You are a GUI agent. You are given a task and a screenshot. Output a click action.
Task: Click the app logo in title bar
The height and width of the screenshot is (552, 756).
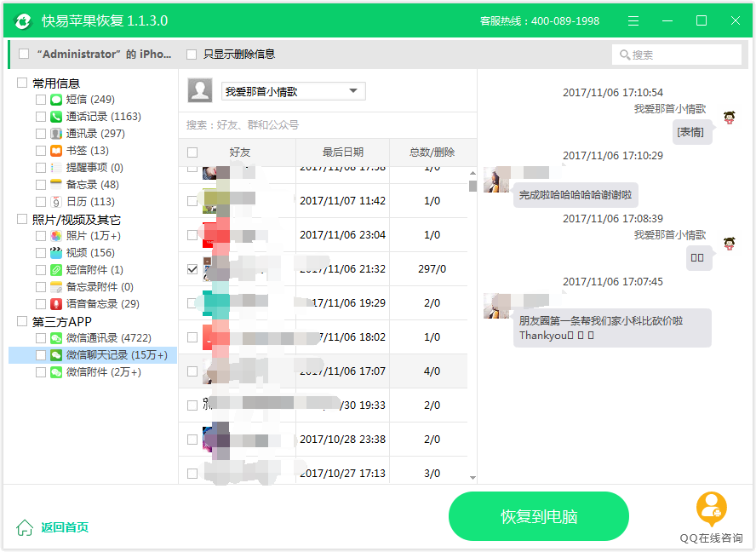(x=23, y=20)
